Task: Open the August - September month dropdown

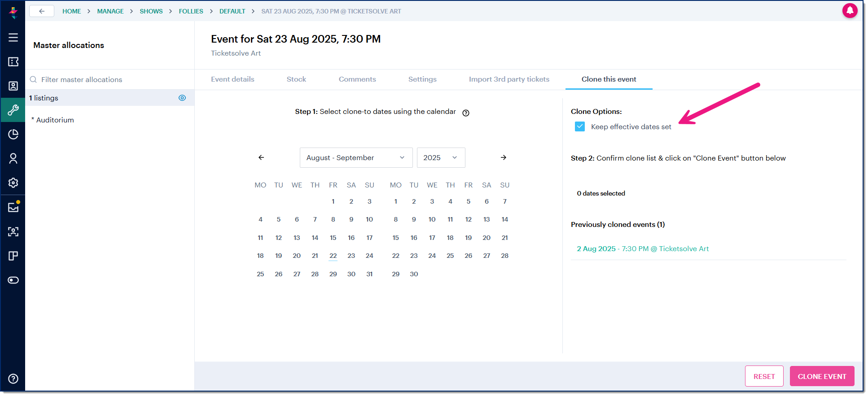Action: point(356,157)
